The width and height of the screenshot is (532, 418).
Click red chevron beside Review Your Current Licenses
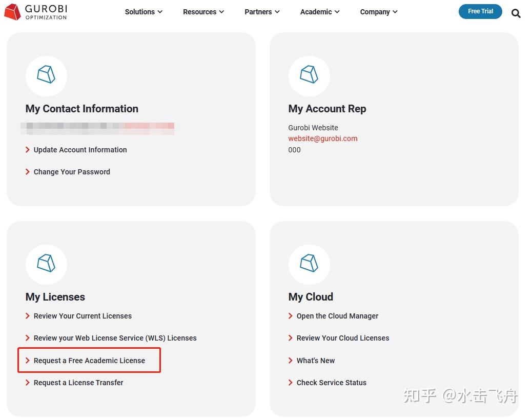click(28, 316)
